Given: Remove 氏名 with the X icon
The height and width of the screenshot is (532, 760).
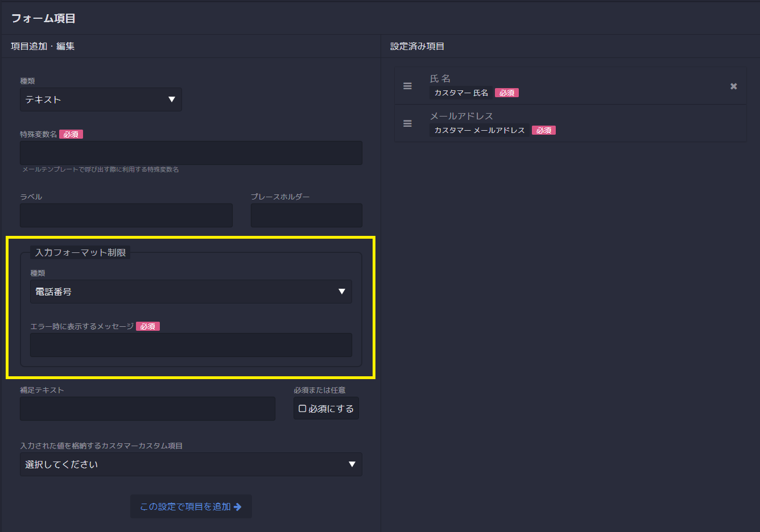Looking at the screenshot, I should click(x=733, y=86).
